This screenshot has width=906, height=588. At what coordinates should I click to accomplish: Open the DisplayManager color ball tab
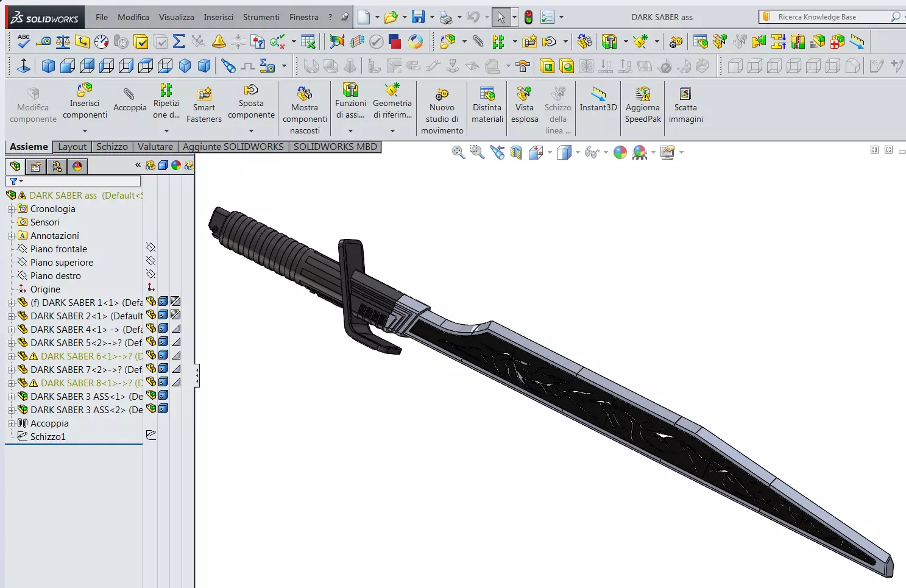77,166
